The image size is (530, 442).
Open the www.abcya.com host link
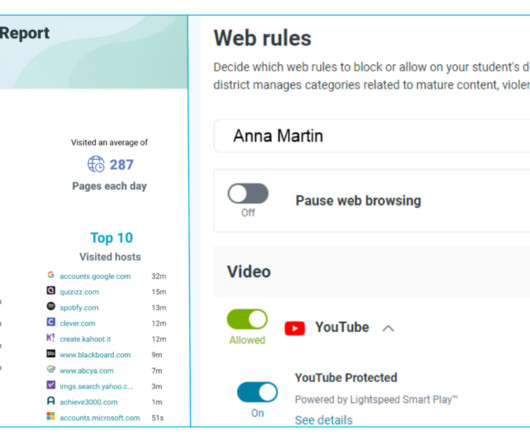point(87,371)
